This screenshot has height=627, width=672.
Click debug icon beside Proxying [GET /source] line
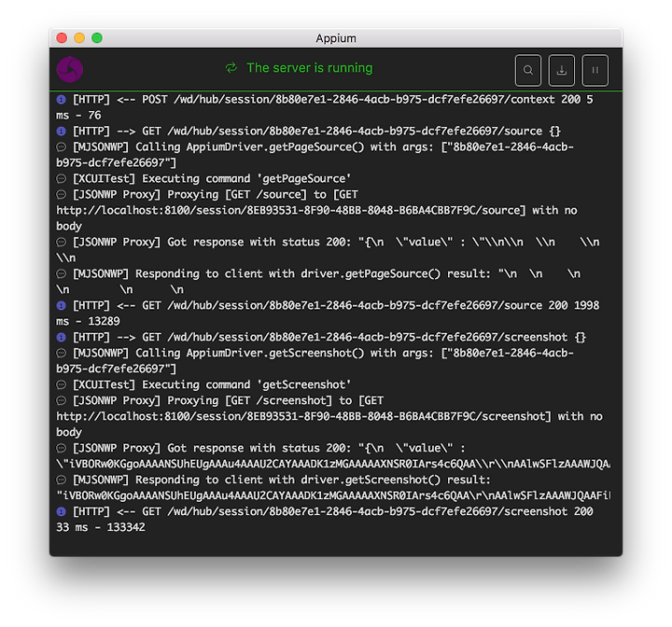point(62,195)
